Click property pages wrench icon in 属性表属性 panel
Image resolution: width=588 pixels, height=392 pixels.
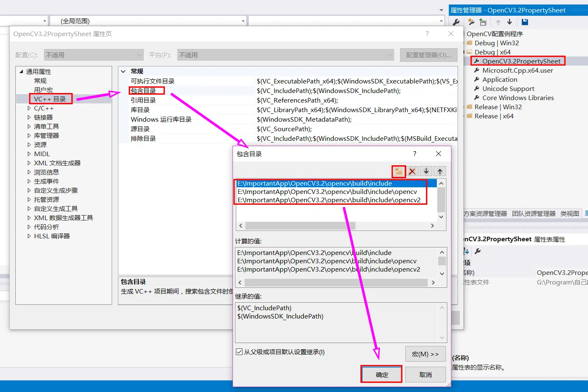(x=478, y=251)
